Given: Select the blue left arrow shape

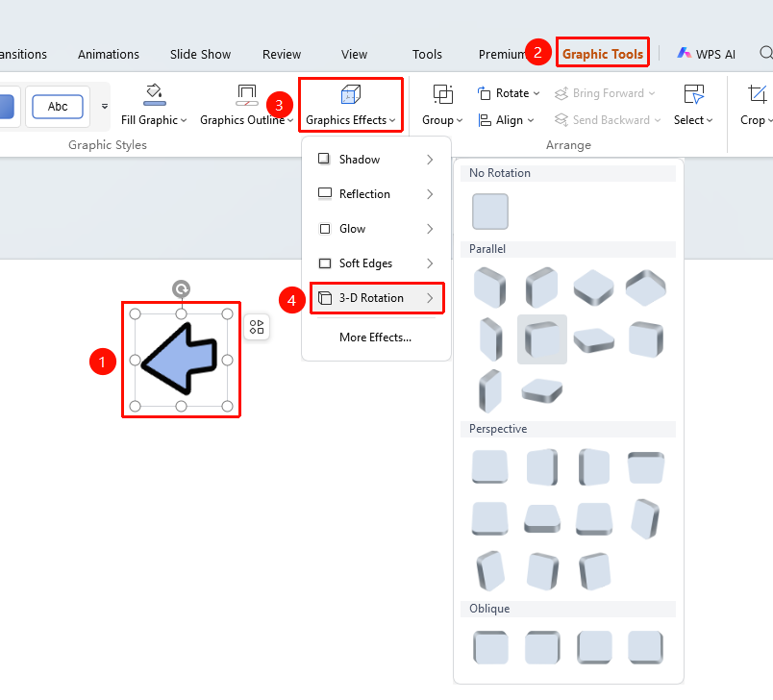Looking at the screenshot, I should (x=181, y=360).
